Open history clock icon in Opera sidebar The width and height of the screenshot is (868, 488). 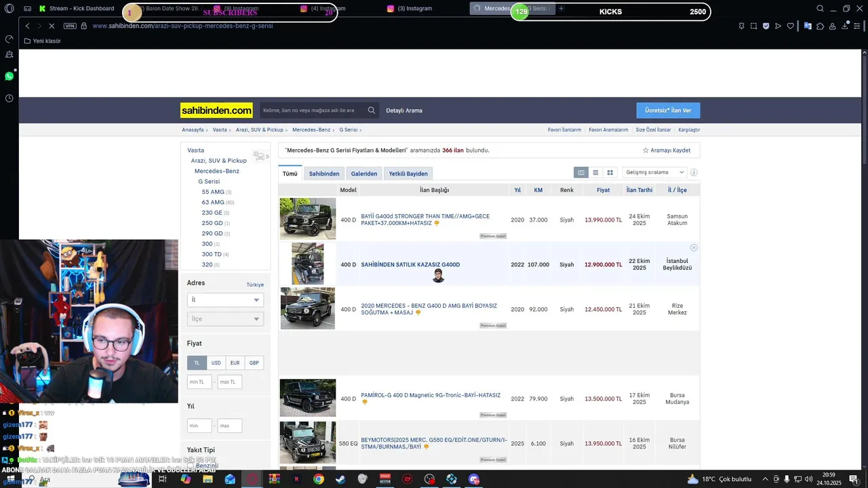[x=9, y=98]
